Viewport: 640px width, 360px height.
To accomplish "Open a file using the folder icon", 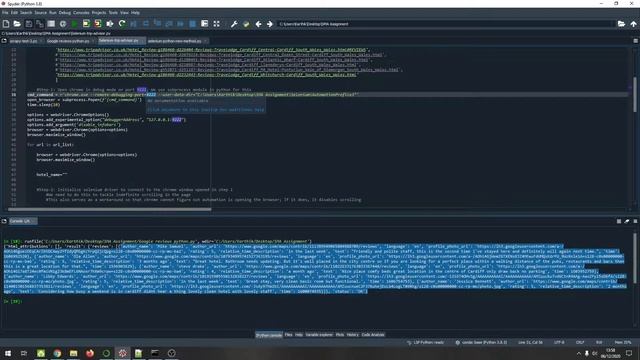I will tap(17, 24).
